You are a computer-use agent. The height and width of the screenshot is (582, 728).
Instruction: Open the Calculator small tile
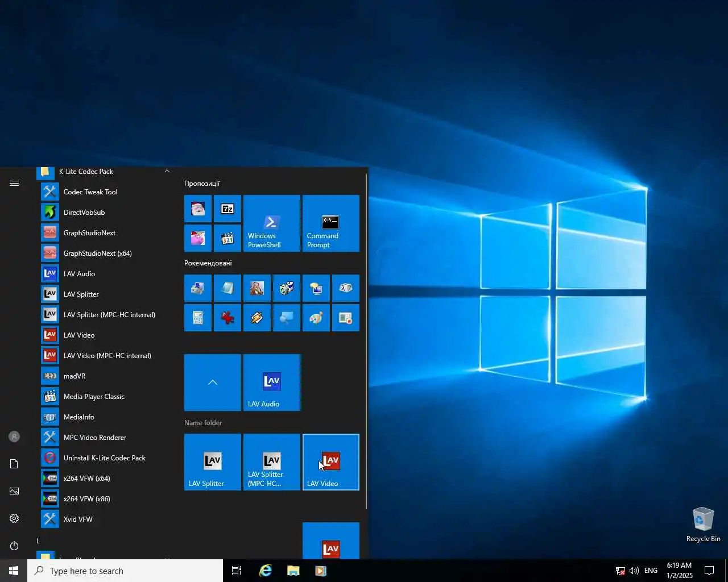pos(198,318)
